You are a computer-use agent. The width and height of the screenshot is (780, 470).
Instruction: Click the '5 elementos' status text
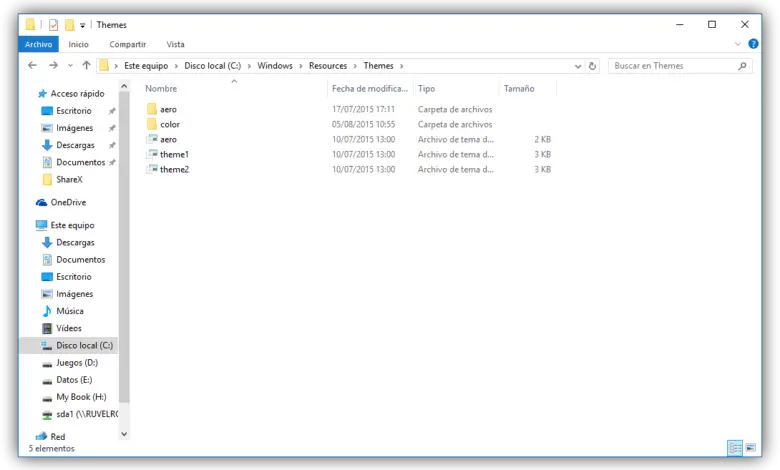(51, 449)
